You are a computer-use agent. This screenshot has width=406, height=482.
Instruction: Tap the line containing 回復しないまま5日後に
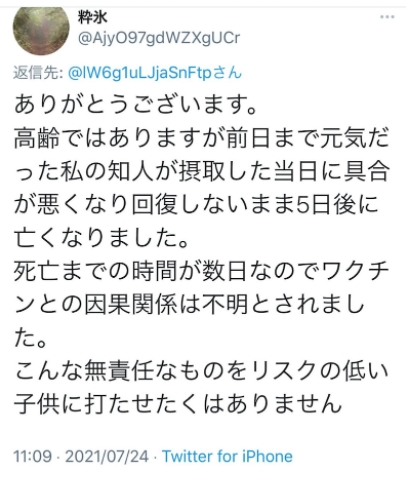pos(196,204)
